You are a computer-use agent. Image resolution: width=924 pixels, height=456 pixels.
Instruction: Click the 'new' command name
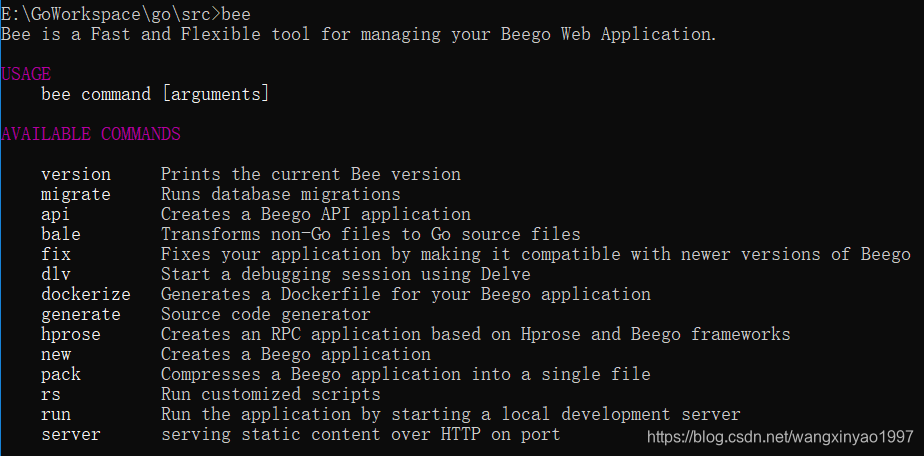(56, 354)
